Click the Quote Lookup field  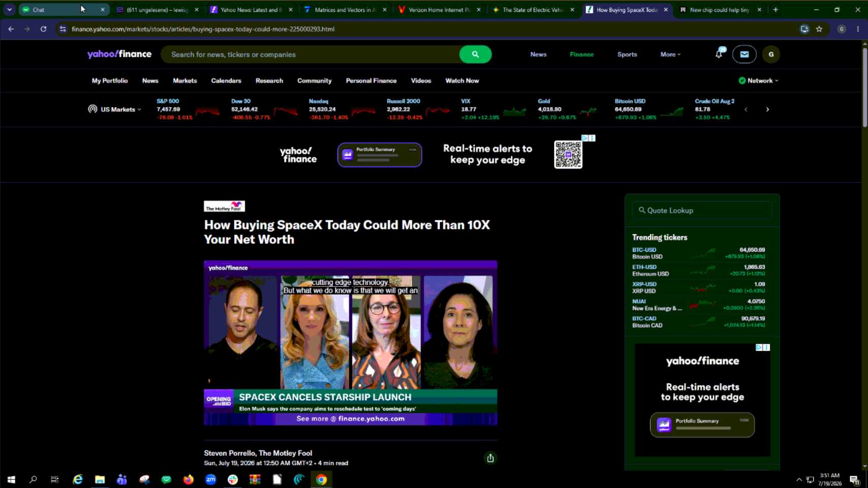pyautogui.click(x=702, y=210)
